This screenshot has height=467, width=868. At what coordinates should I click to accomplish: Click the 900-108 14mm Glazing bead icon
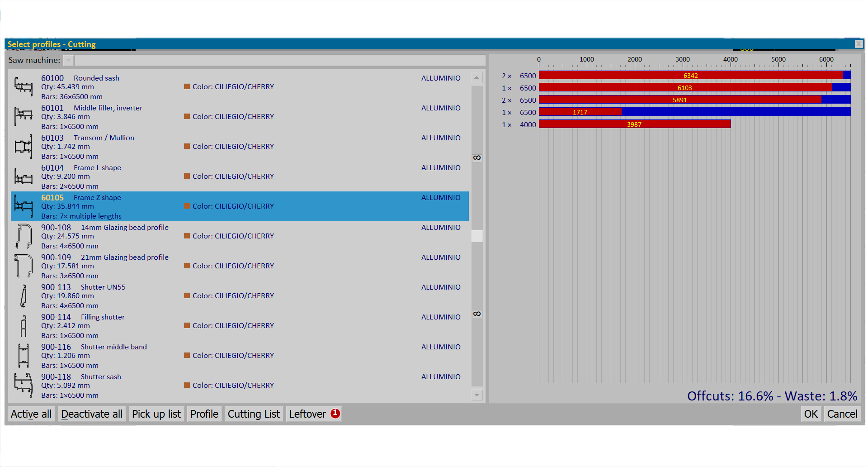coord(24,236)
